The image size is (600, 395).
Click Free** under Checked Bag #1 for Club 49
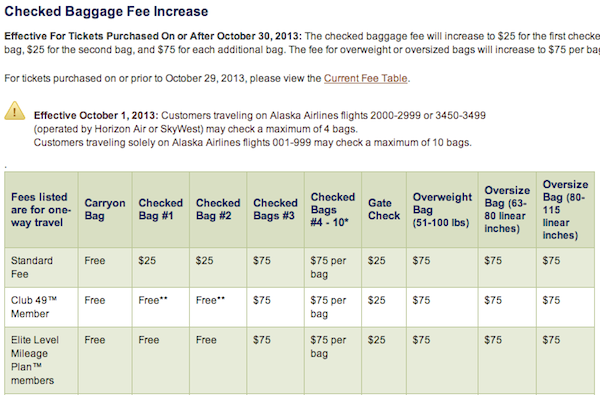click(153, 300)
